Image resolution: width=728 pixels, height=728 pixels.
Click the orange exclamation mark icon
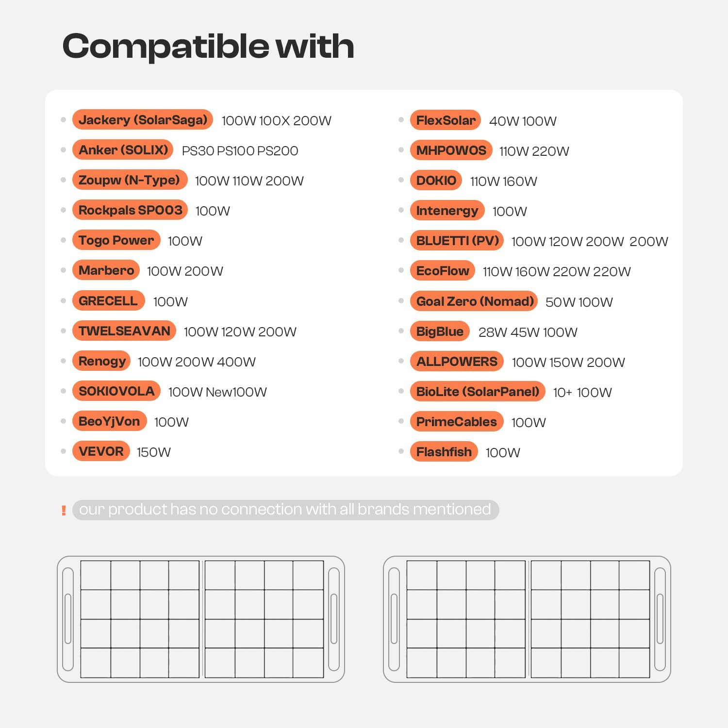pyautogui.click(x=64, y=511)
